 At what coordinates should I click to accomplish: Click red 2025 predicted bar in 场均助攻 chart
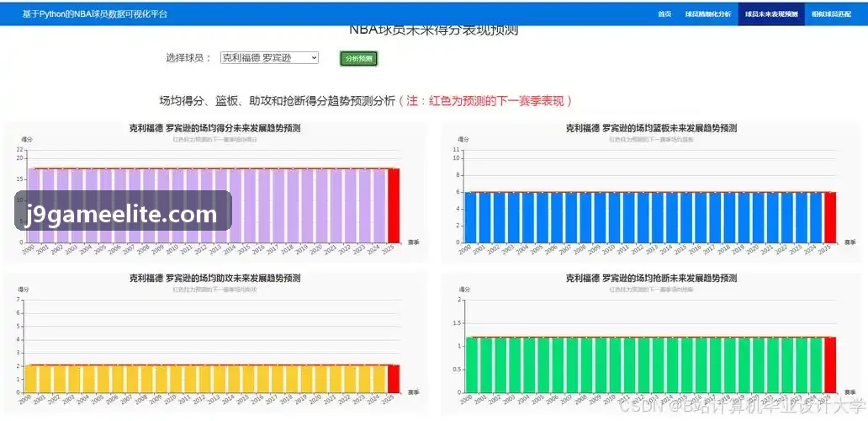tap(393, 379)
